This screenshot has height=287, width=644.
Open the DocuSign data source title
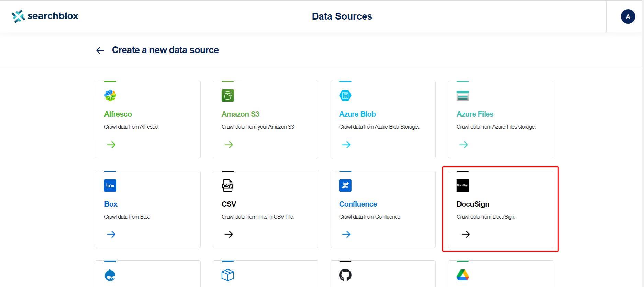473,204
